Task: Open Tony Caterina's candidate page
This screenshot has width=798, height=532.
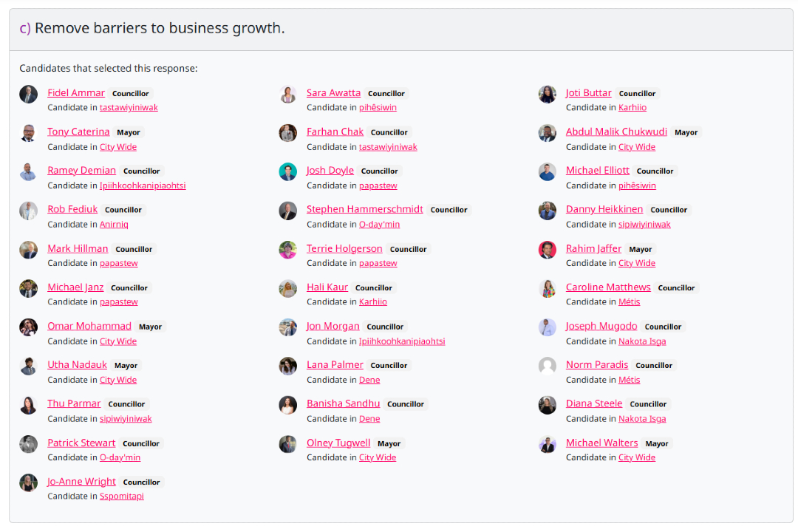Action: pos(78,132)
